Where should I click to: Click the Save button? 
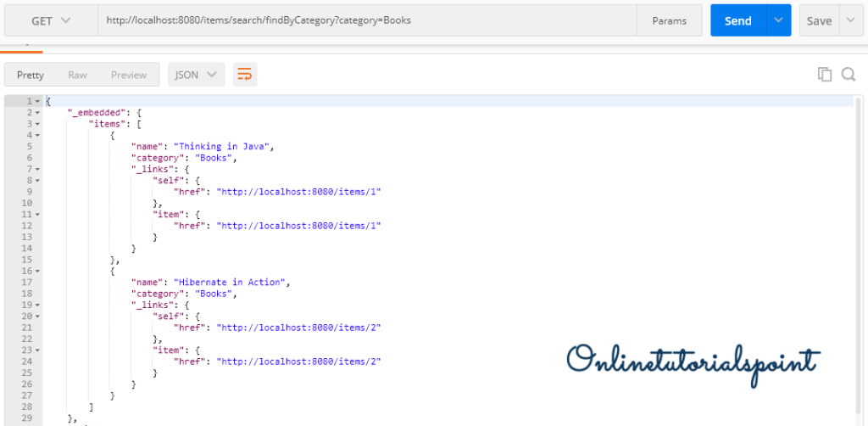[x=819, y=20]
